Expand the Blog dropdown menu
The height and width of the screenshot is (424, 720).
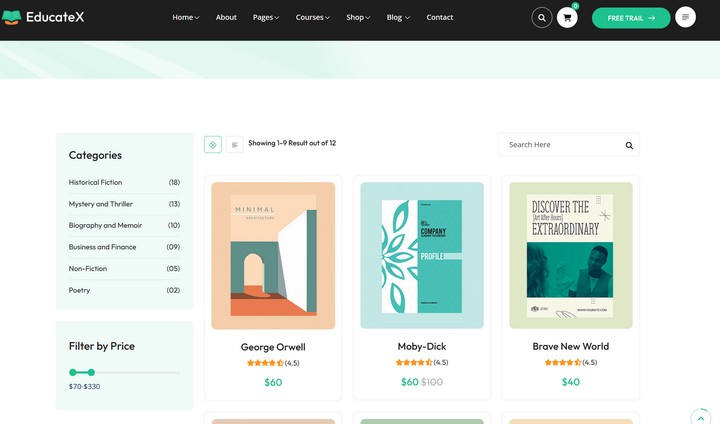398,17
